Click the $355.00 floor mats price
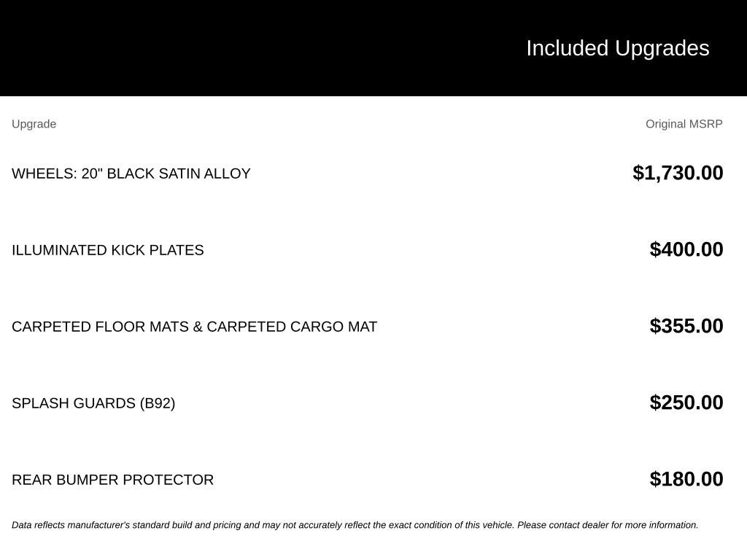 686,326
